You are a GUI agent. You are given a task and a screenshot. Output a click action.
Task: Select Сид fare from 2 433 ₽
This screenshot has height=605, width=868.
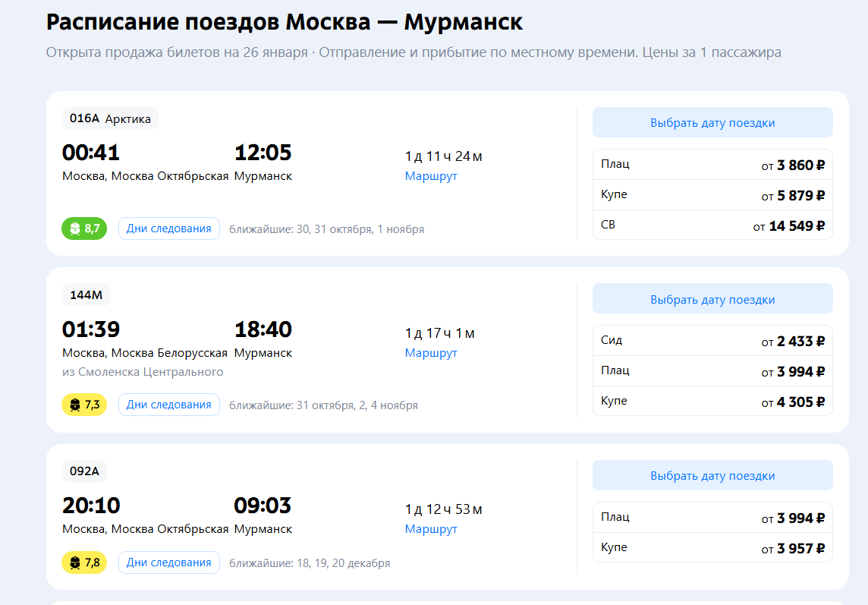pos(712,341)
